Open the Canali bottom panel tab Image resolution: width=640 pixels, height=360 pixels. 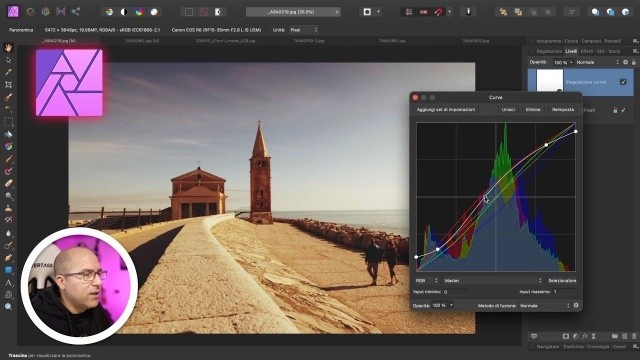pyautogui.click(x=619, y=347)
